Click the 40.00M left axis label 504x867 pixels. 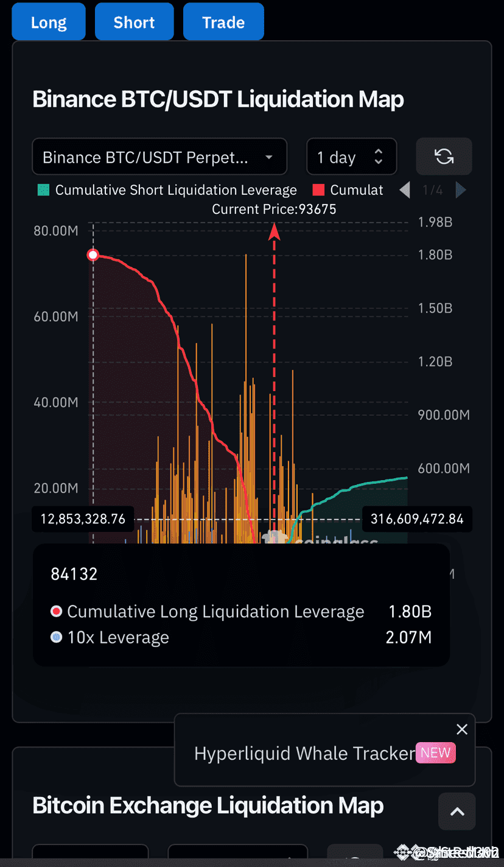[56, 402]
